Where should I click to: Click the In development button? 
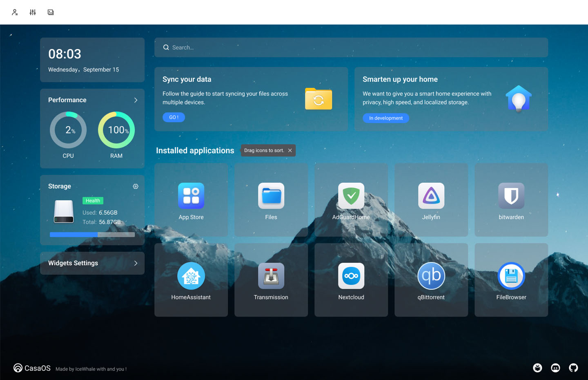[385, 118]
